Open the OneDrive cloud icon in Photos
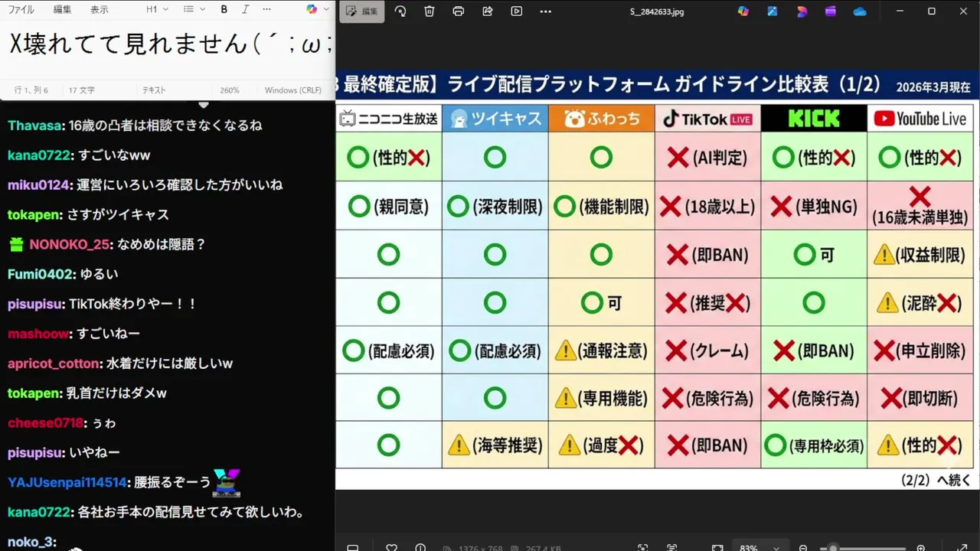The width and height of the screenshot is (980, 551). click(x=860, y=11)
